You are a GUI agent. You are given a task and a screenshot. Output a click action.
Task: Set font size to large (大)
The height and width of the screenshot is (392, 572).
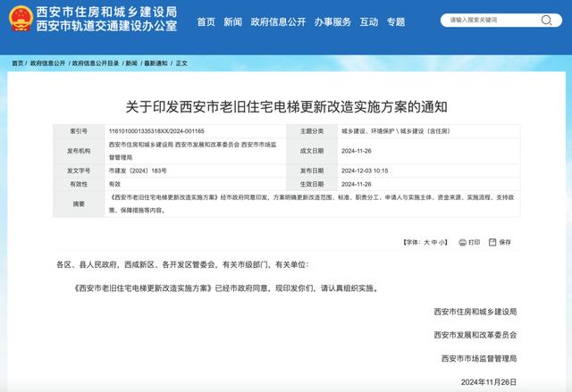point(427,242)
